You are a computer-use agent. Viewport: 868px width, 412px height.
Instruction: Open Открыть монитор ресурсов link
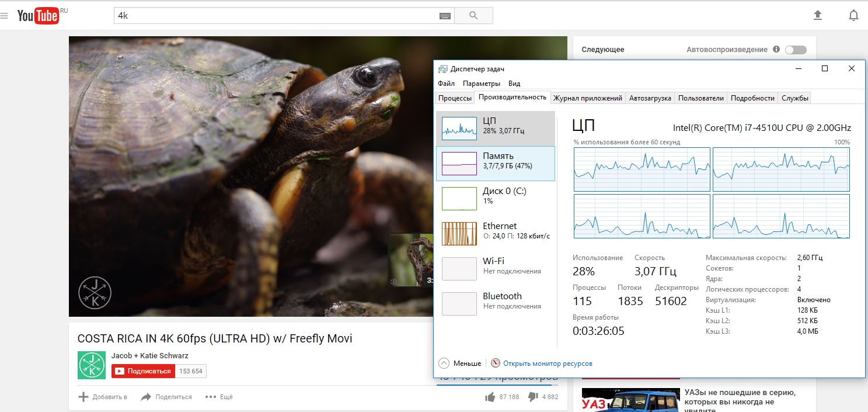[x=547, y=363]
